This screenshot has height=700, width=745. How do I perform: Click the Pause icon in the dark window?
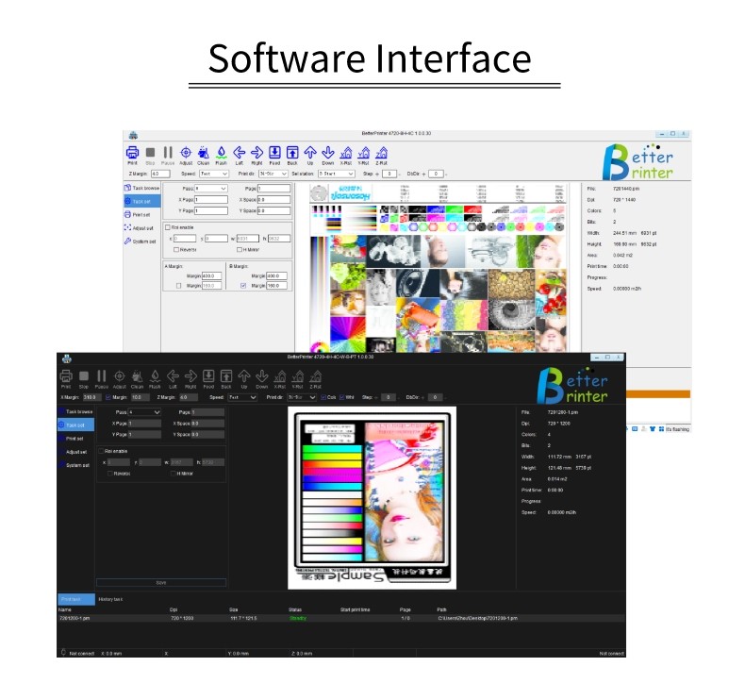click(102, 376)
